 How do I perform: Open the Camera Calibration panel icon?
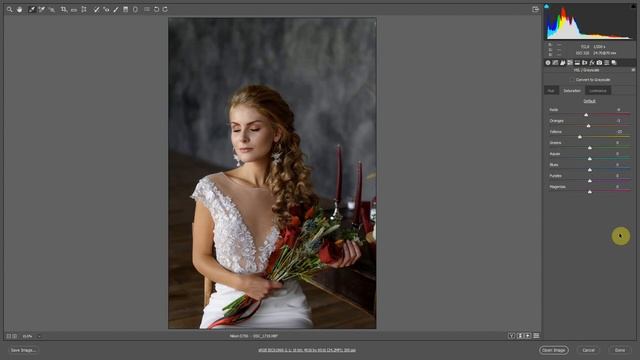[x=599, y=63]
